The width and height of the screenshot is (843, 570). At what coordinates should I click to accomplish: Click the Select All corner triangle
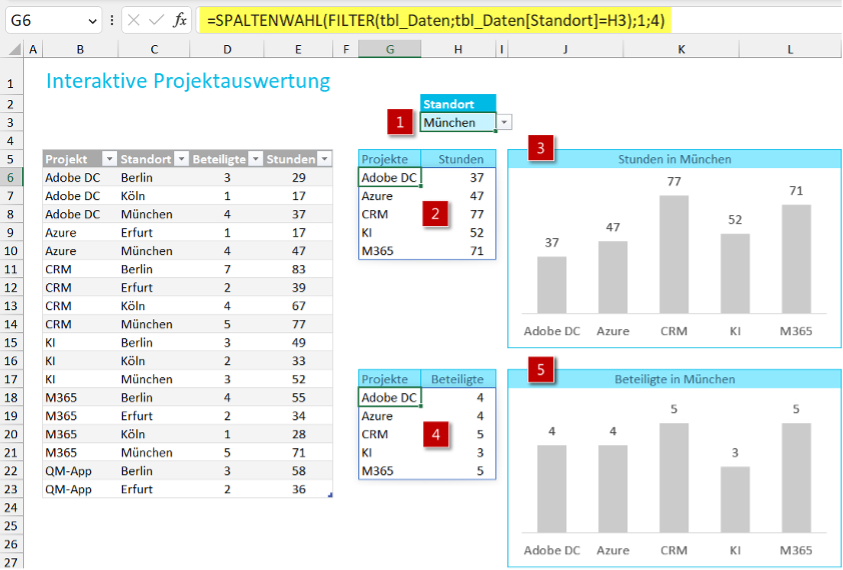(12, 49)
